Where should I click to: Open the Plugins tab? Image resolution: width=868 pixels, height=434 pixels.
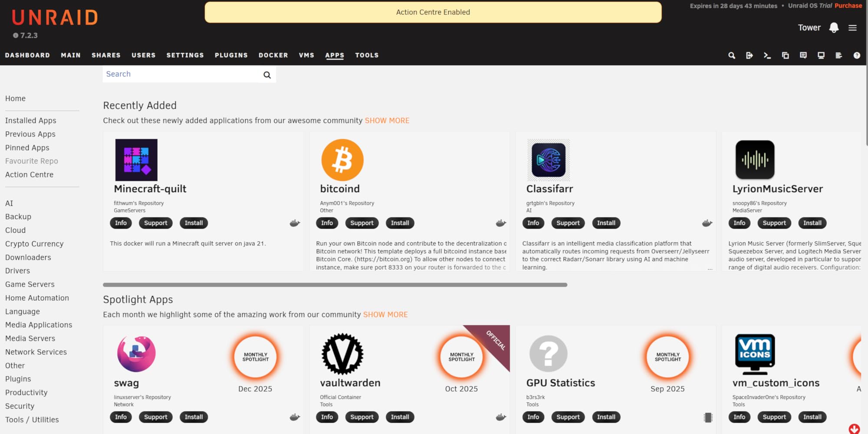pyautogui.click(x=231, y=55)
